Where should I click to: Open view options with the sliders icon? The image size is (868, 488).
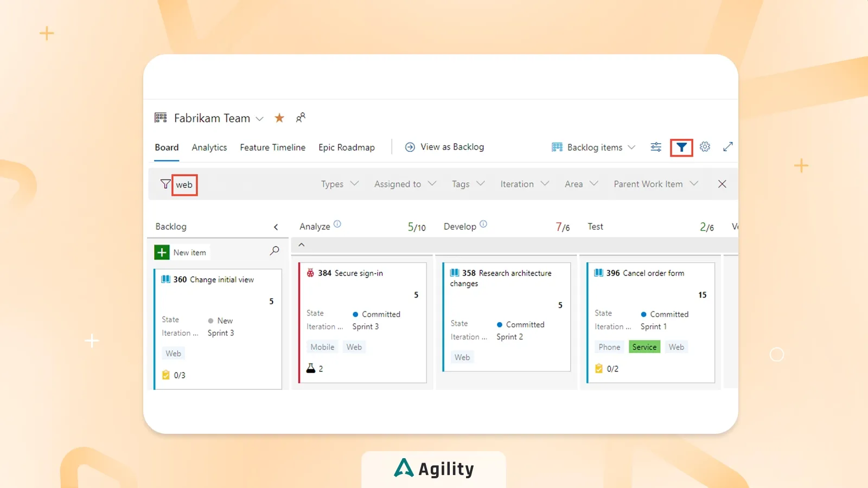point(655,146)
